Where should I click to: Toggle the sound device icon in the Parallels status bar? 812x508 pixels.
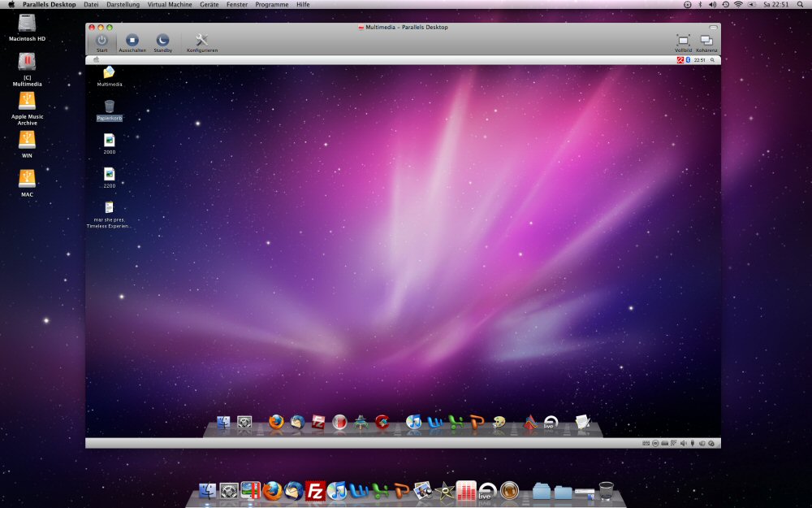click(x=683, y=443)
